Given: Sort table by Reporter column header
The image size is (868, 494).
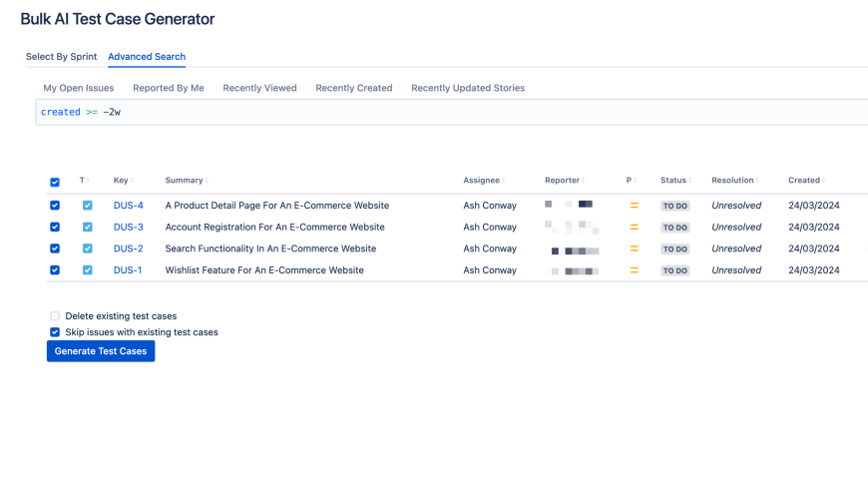Looking at the screenshot, I should click(565, 180).
